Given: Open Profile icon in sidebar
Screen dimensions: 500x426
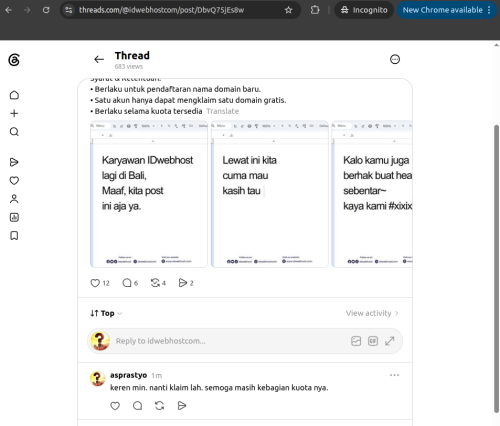Looking at the screenshot, I should (x=14, y=199).
